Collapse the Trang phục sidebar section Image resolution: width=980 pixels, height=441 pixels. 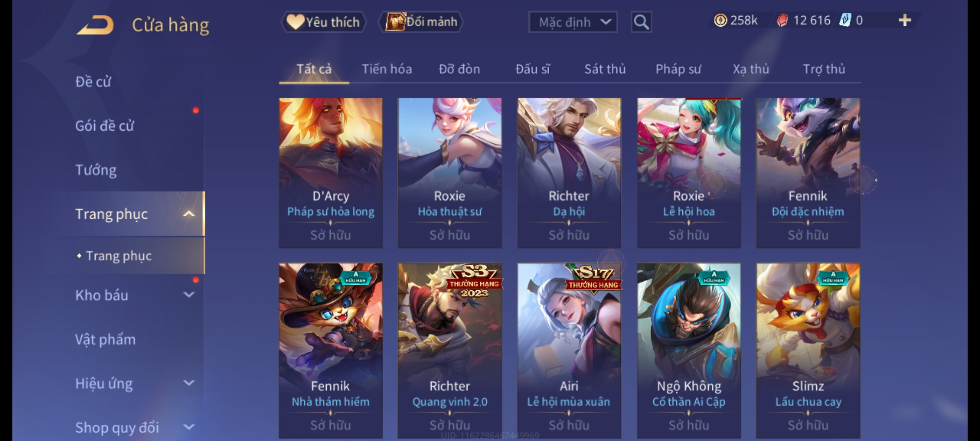click(x=189, y=214)
